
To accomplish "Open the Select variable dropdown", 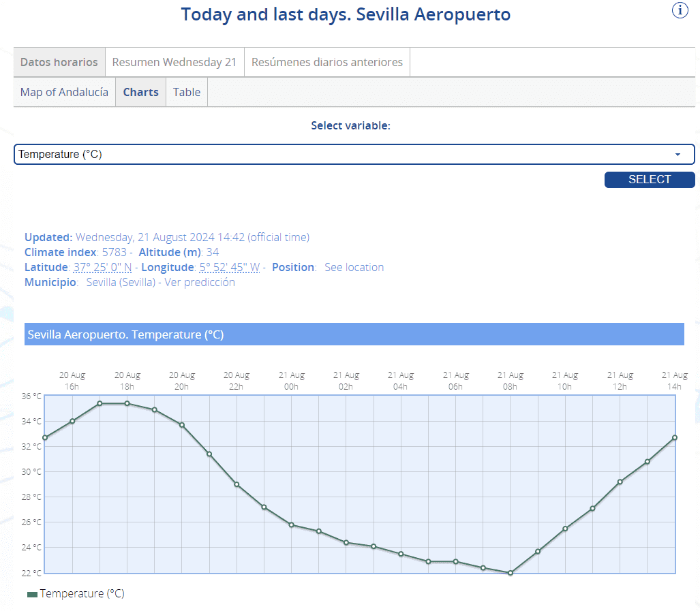I will [341, 155].
